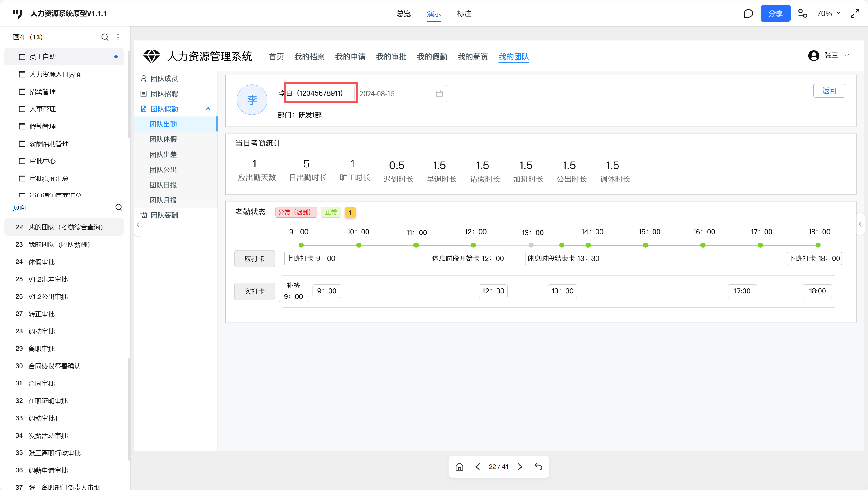Collapse the 团队假勤 sidebar section
Image resolution: width=868 pixels, height=490 pixels.
(208, 109)
